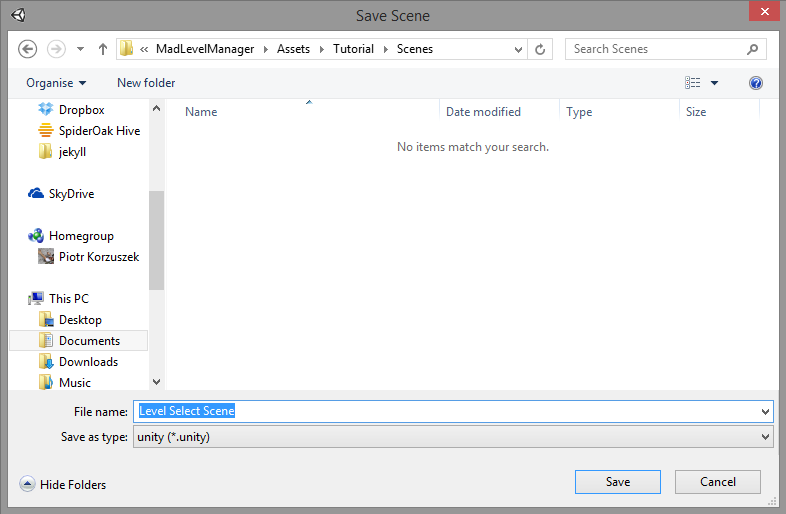This screenshot has height=514, width=786.
Task: Open the view options dropdown arrow
Action: [714, 83]
